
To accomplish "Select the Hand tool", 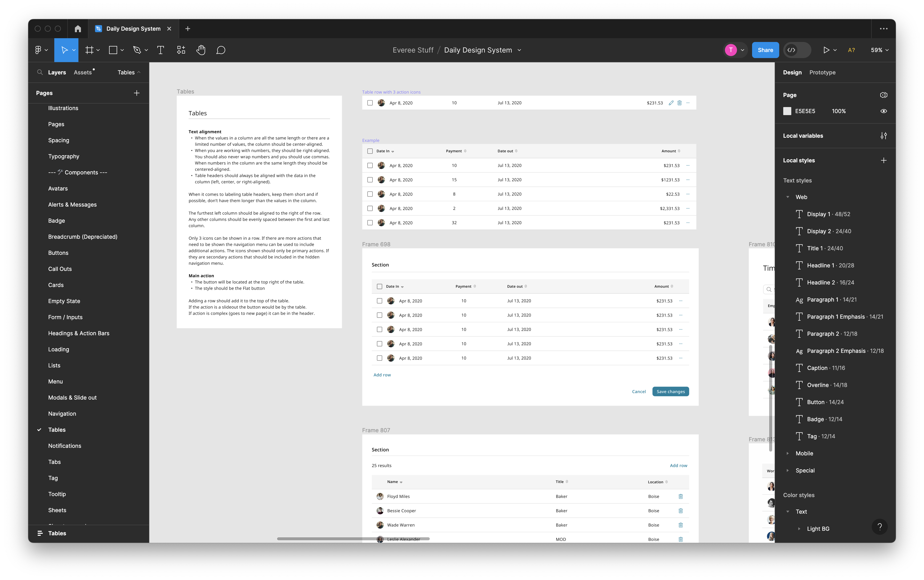I will pyautogui.click(x=201, y=50).
